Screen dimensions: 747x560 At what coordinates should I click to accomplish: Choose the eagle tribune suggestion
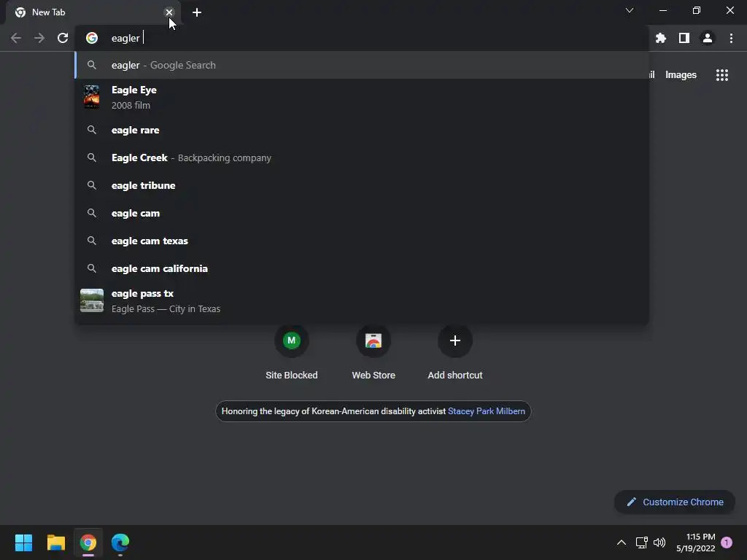tap(362, 185)
